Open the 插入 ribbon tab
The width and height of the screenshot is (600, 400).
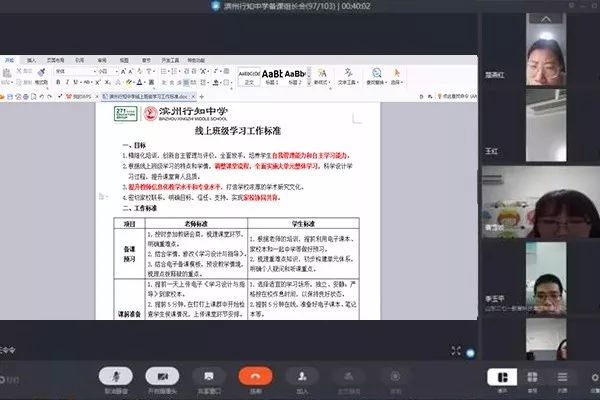(x=31, y=60)
